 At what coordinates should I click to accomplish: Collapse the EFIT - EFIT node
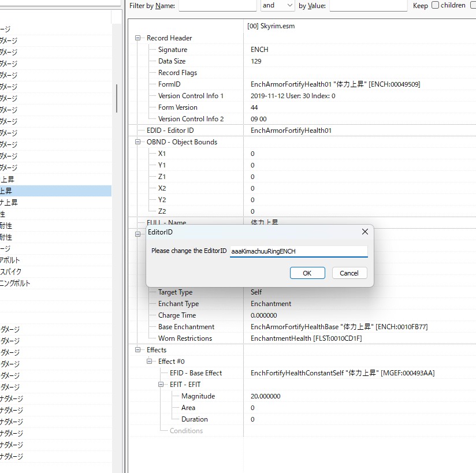[x=161, y=385]
